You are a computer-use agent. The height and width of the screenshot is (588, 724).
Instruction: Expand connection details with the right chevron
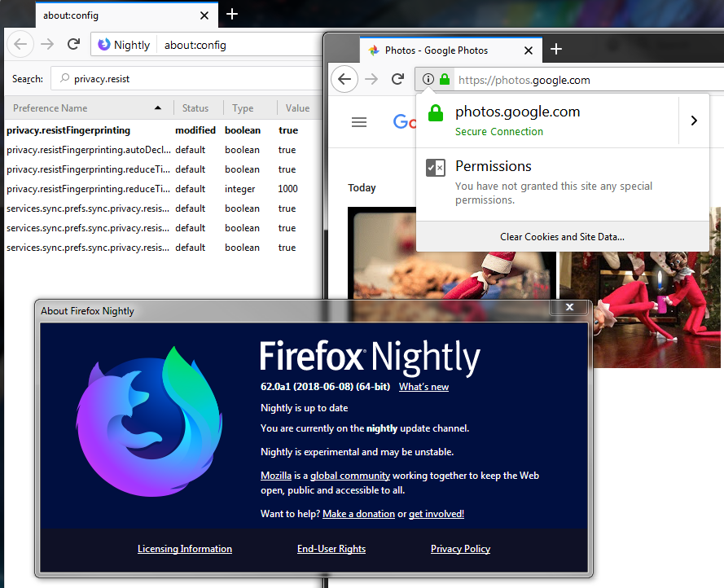pos(694,121)
